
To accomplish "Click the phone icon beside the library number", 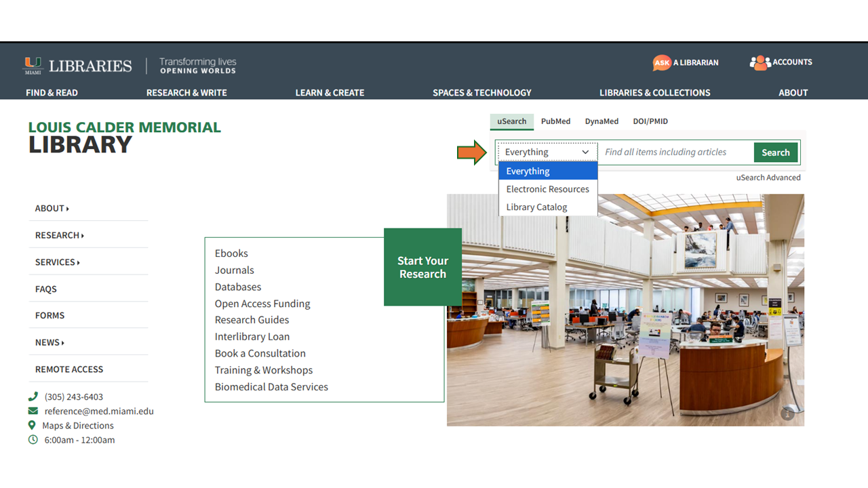I will [33, 396].
